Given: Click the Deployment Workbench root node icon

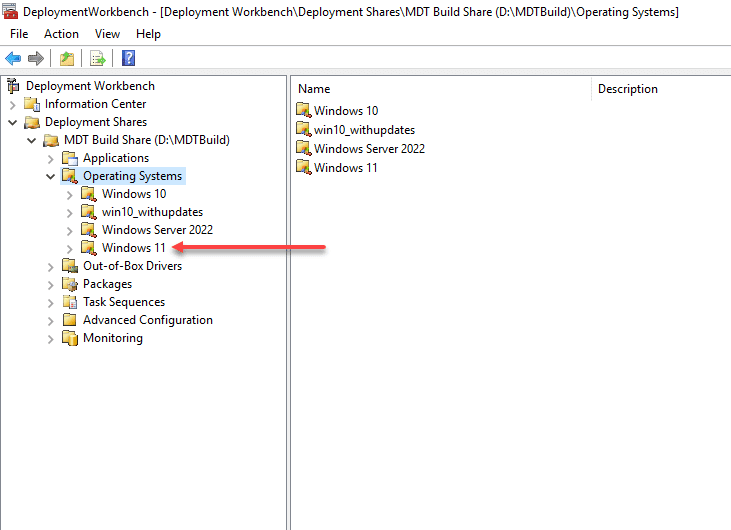Looking at the screenshot, I should click(x=14, y=86).
